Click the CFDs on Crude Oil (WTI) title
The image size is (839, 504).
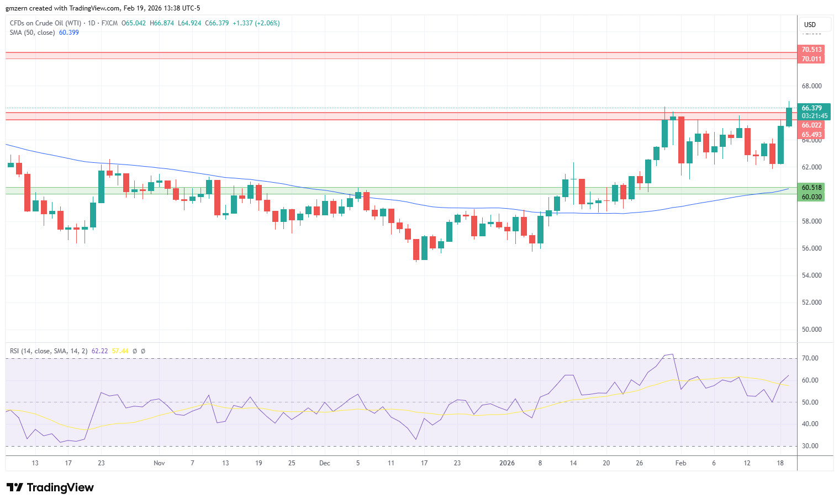tap(45, 23)
